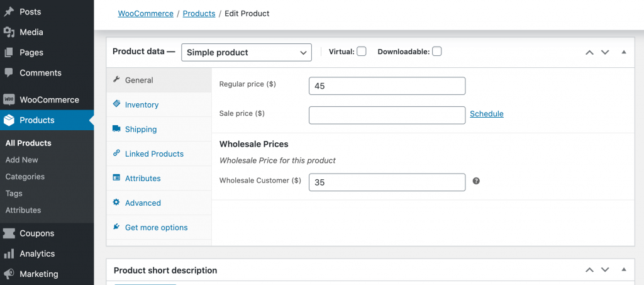Click the Linked Products link icon
The image size is (644, 285).
pos(116,153)
